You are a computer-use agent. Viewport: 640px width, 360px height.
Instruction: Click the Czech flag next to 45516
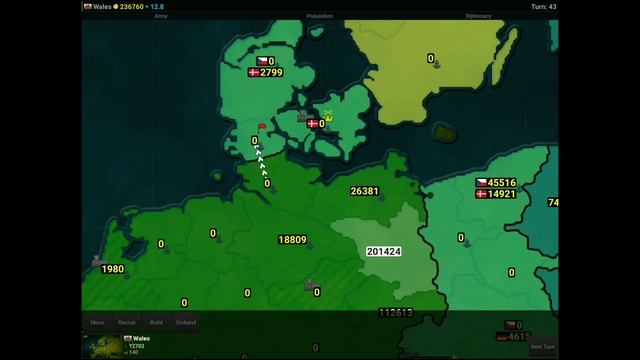(x=482, y=182)
